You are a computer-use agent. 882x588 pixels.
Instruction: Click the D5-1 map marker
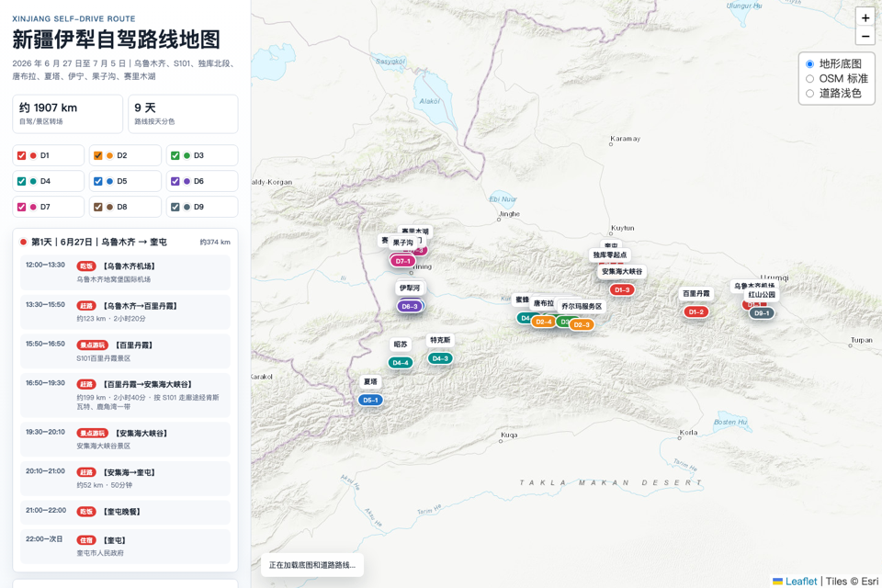(x=370, y=400)
